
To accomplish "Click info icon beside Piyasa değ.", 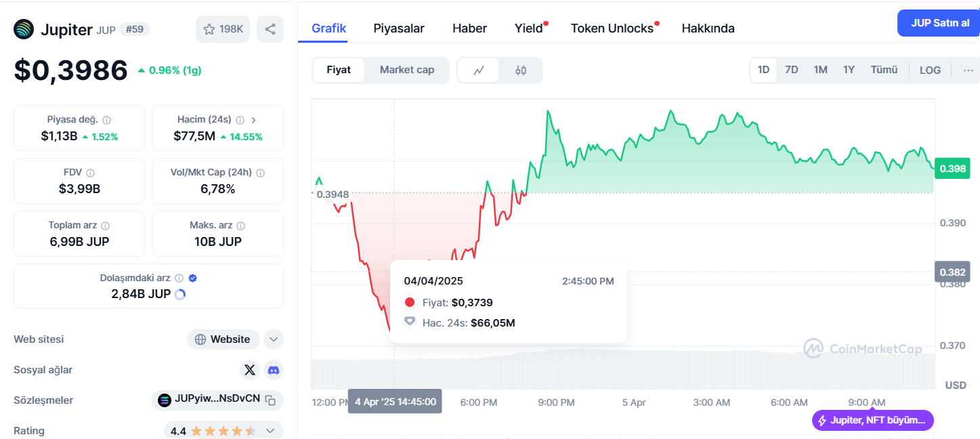I will click(x=107, y=120).
